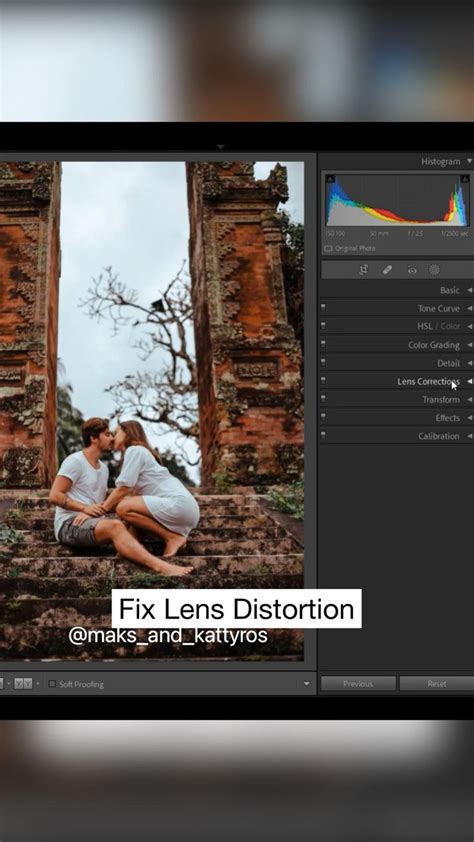The height and width of the screenshot is (842, 474).
Task: Open the before/after view options arrow
Action: tap(38, 684)
